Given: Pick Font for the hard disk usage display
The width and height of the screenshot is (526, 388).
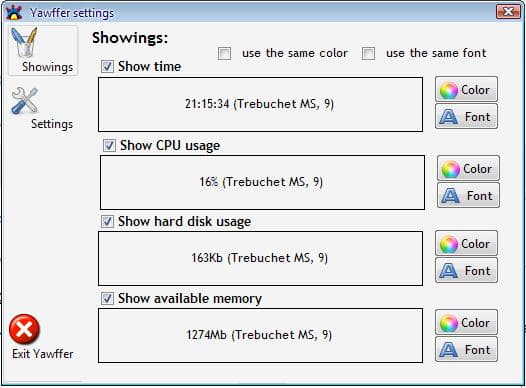Looking at the screenshot, I should coord(466,271).
